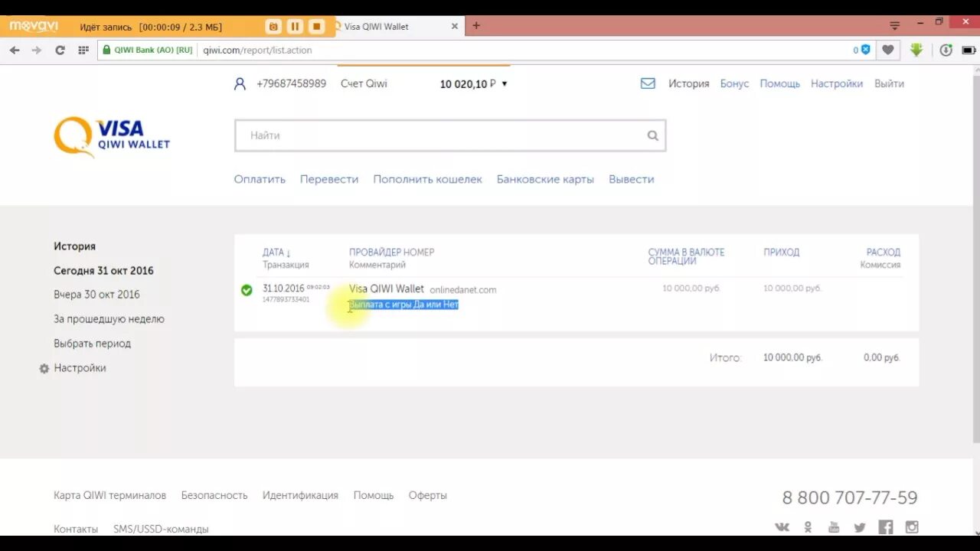
Task: Click transaction number 1477893733401
Action: [x=286, y=299]
